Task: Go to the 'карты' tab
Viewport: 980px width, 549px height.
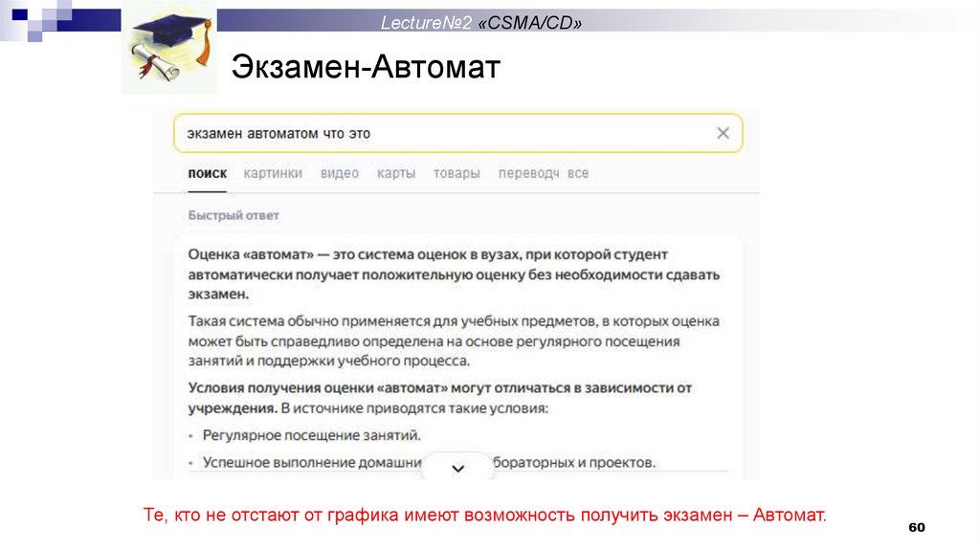Action: click(x=396, y=173)
